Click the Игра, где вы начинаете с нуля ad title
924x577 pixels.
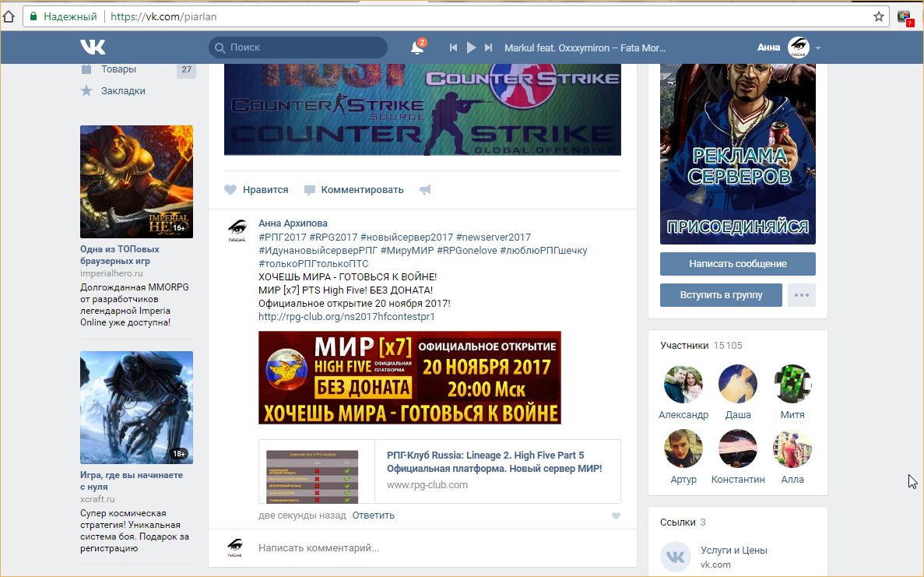pyautogui.click(x=132, y=481)
